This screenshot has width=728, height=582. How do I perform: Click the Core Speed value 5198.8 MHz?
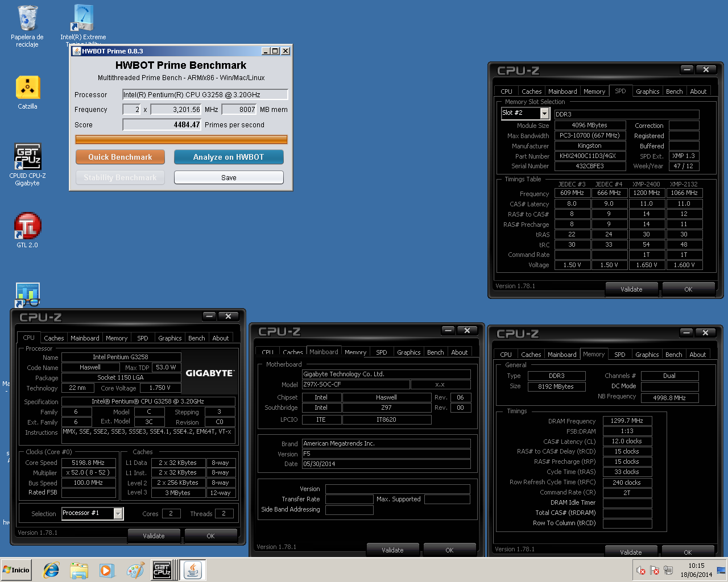coord(88,463)
